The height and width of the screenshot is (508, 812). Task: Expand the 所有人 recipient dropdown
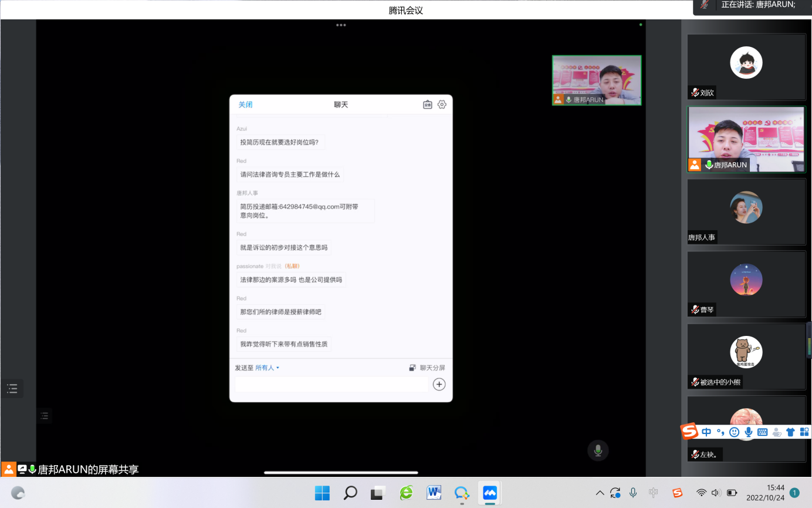tap(267, 368)
